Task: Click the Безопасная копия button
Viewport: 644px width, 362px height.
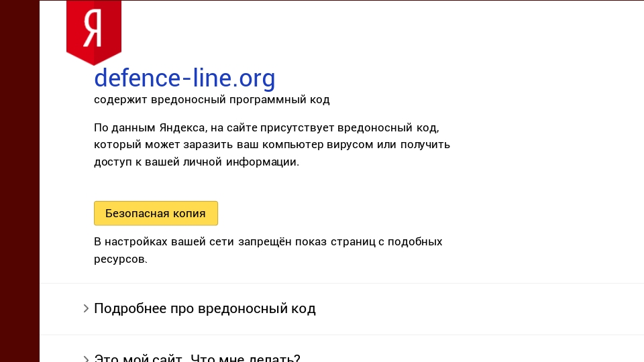Action: tap(156, 213)
